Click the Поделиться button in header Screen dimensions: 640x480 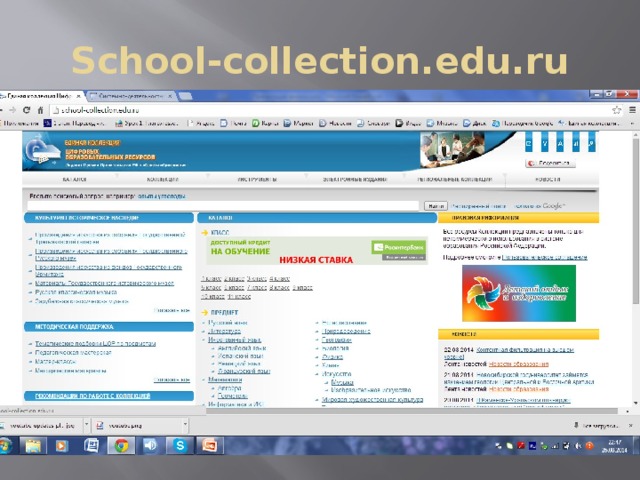(550, 163)
